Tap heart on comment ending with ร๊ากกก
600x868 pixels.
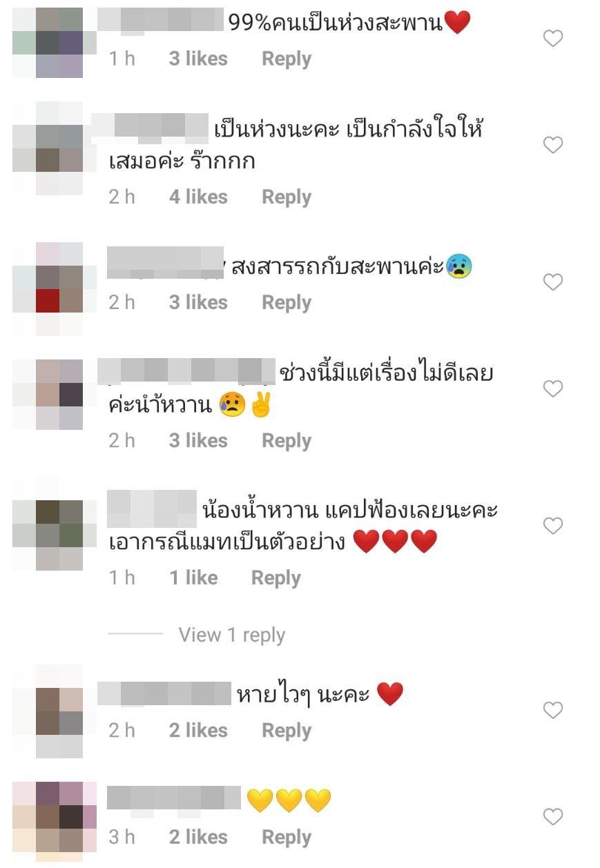(x=553, y=145)
